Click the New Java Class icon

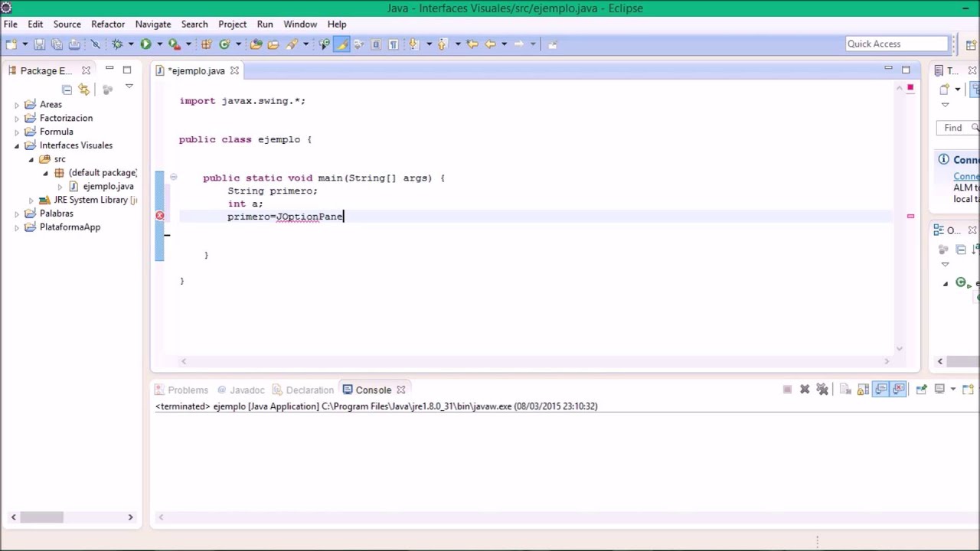click(224, 44)
